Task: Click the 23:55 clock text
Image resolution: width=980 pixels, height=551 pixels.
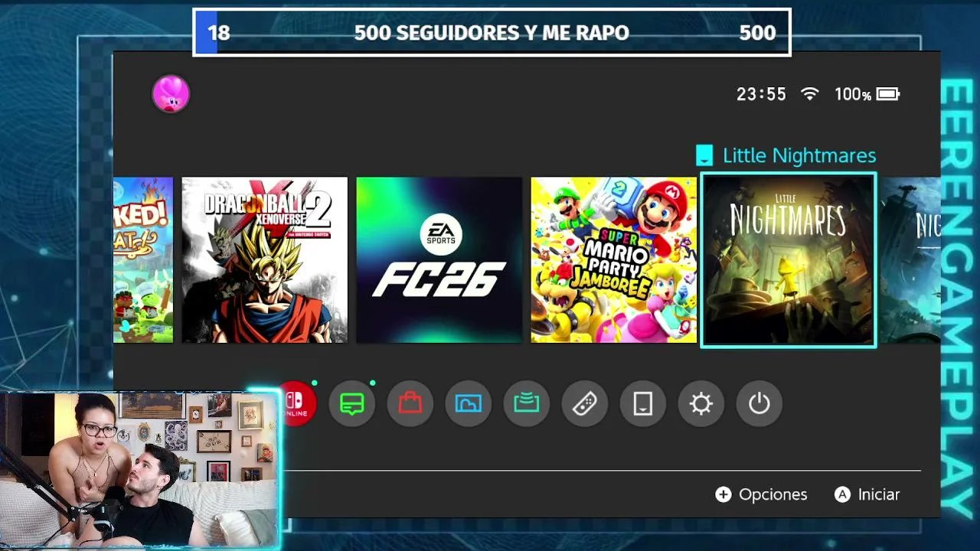Action: click(x=761, y=94)
